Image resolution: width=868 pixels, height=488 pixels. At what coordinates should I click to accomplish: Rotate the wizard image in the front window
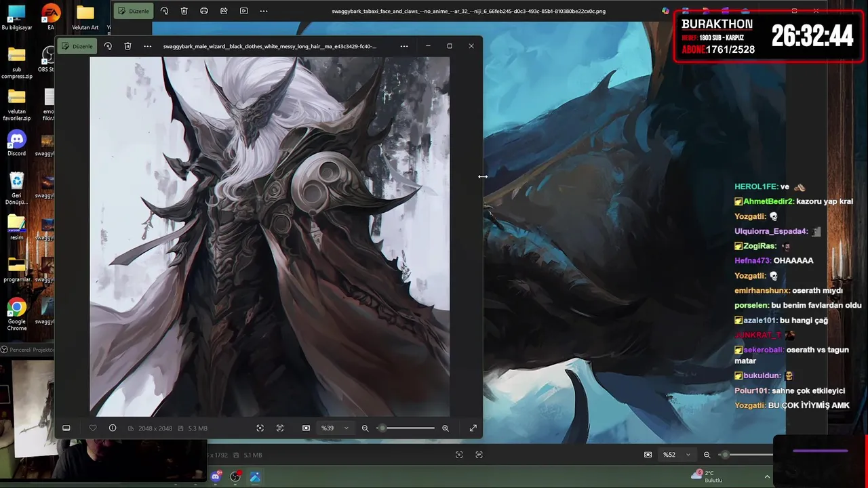[108, 46]
